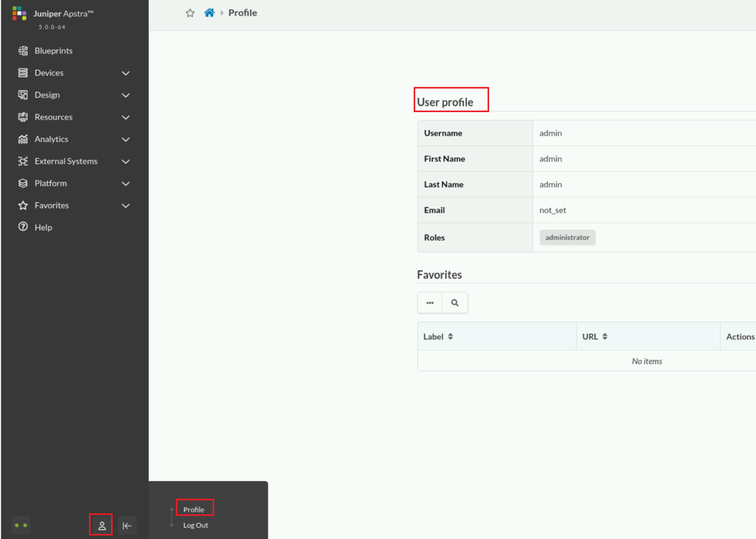
Task: Click the Blueprints sidebar icon
Action: (23, 51)
